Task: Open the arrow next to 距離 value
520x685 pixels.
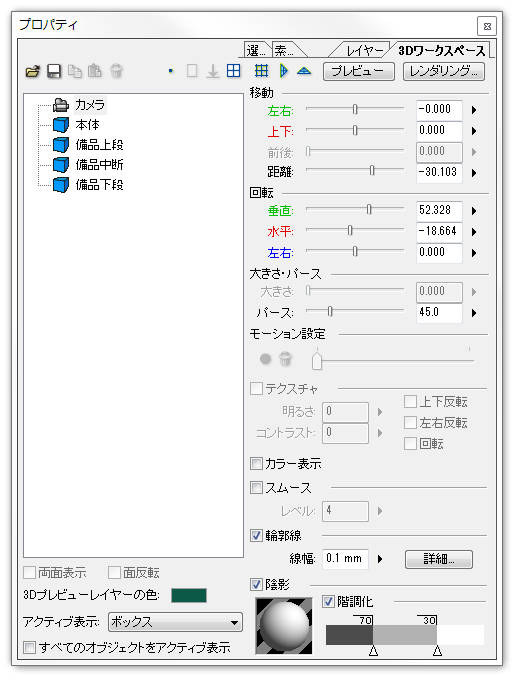Action: pos(474,173)
